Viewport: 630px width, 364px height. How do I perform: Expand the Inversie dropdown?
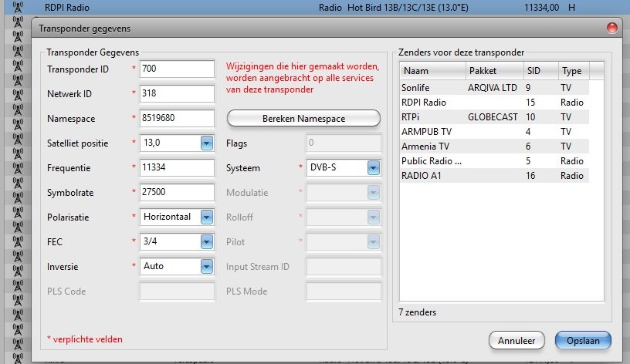click(207, 267)
